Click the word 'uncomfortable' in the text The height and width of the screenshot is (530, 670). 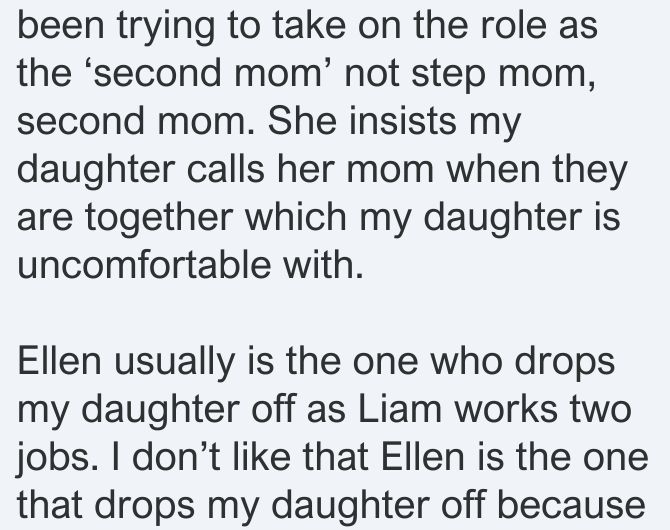[x=144, y=265]
